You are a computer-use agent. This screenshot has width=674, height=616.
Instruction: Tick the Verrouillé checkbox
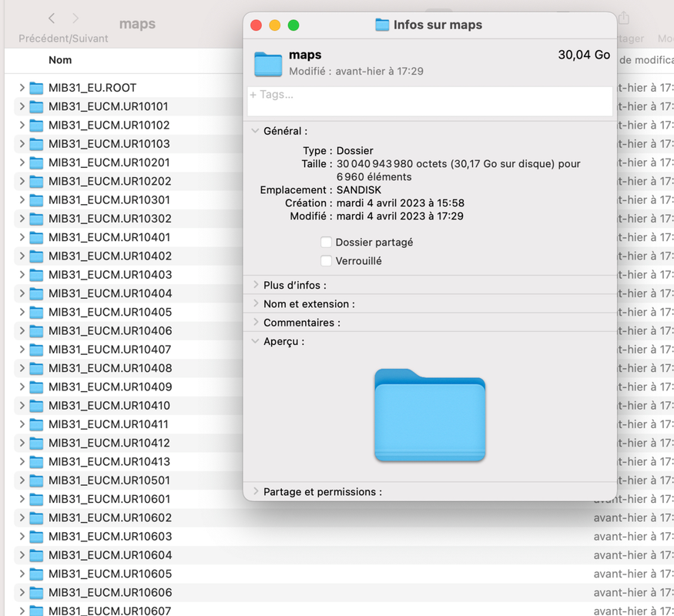tap(326, 261)
